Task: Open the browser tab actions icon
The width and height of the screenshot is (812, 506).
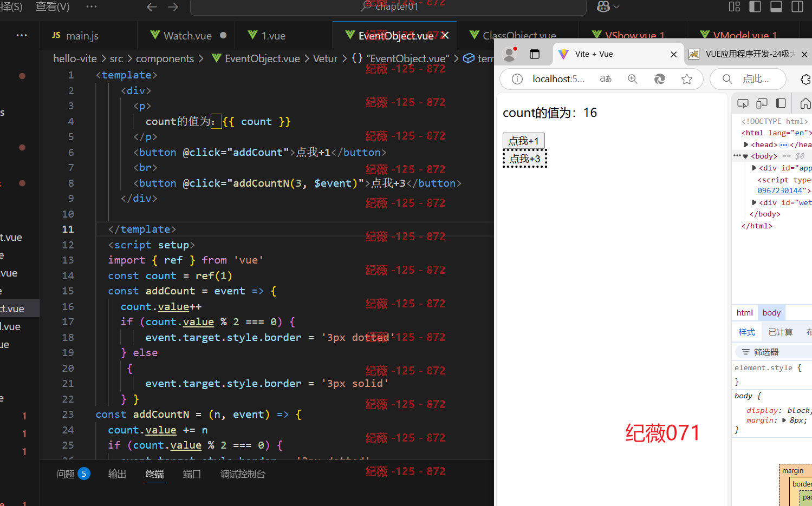Action: pos(535,54)
